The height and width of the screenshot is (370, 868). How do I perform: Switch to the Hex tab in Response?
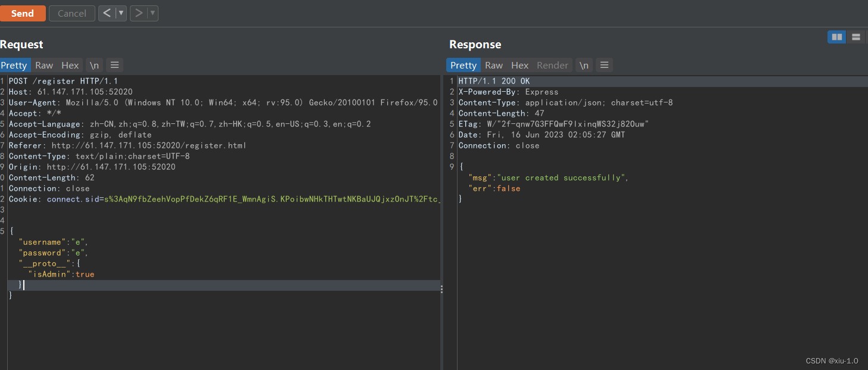[519, 65]
